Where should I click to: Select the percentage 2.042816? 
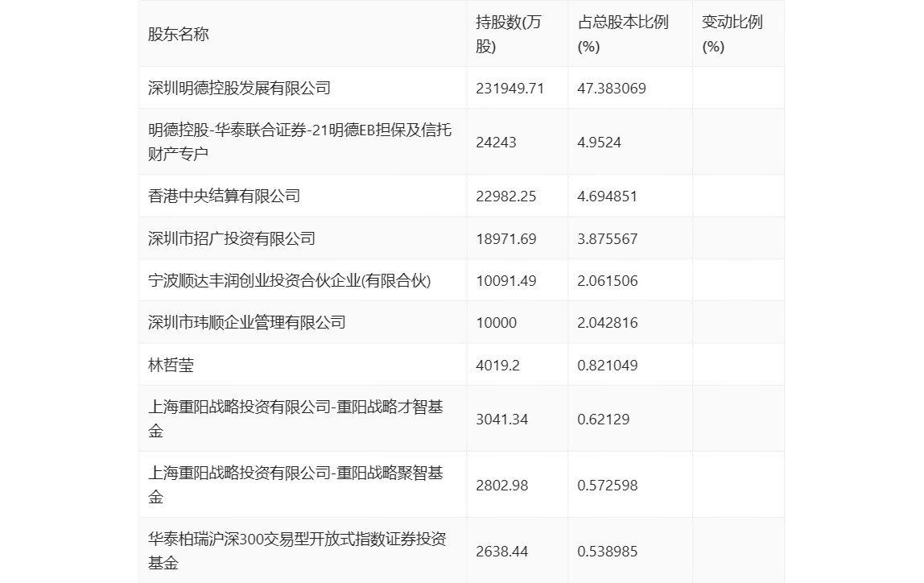click(608, 322)
